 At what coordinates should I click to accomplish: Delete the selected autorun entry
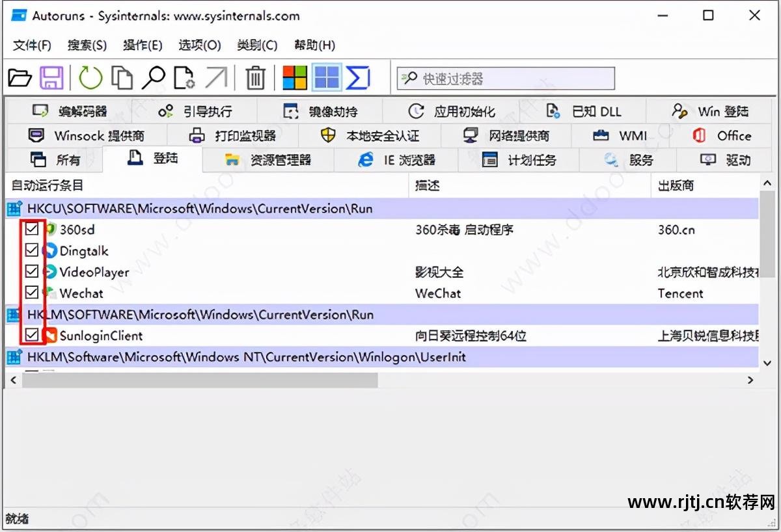pos(254,77)
